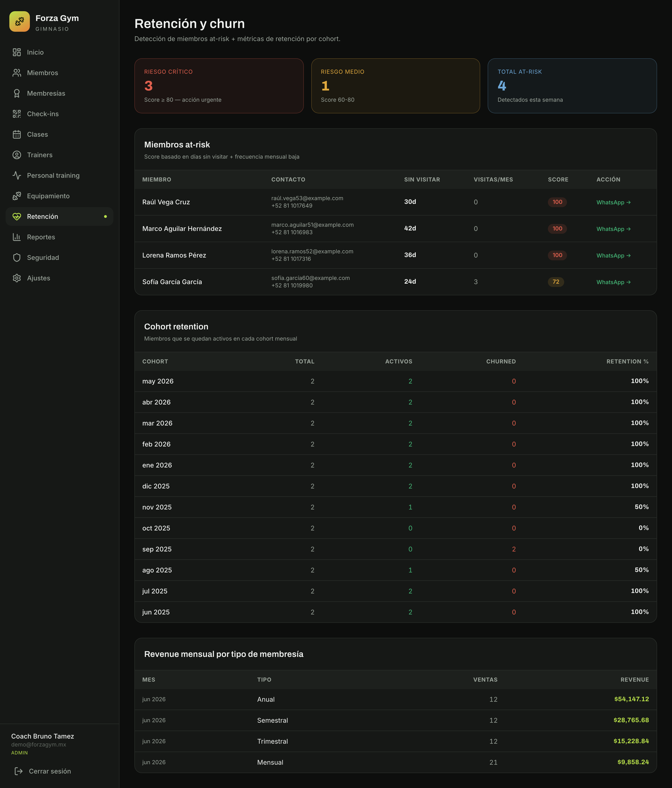Click the Forza Gym logo icon
The image size is (672, 788).
19,21
